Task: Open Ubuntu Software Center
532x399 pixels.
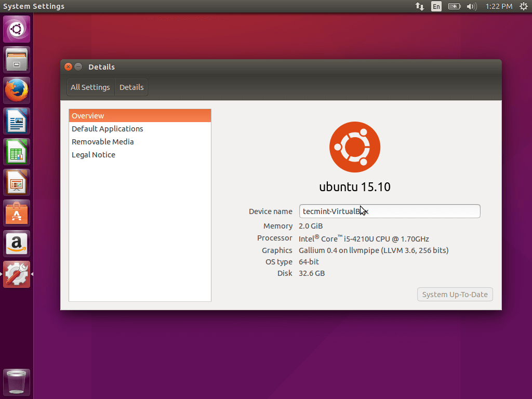Action: [17, 213]
